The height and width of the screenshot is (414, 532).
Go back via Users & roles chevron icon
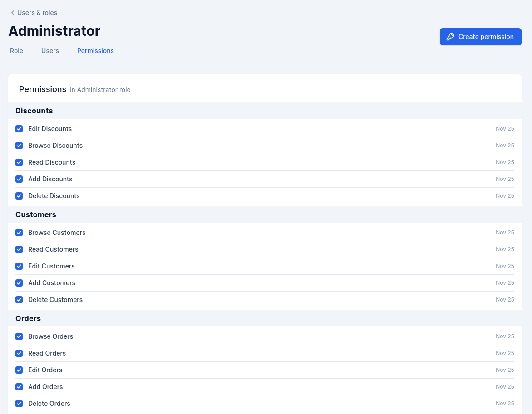(x=13, y=13)
